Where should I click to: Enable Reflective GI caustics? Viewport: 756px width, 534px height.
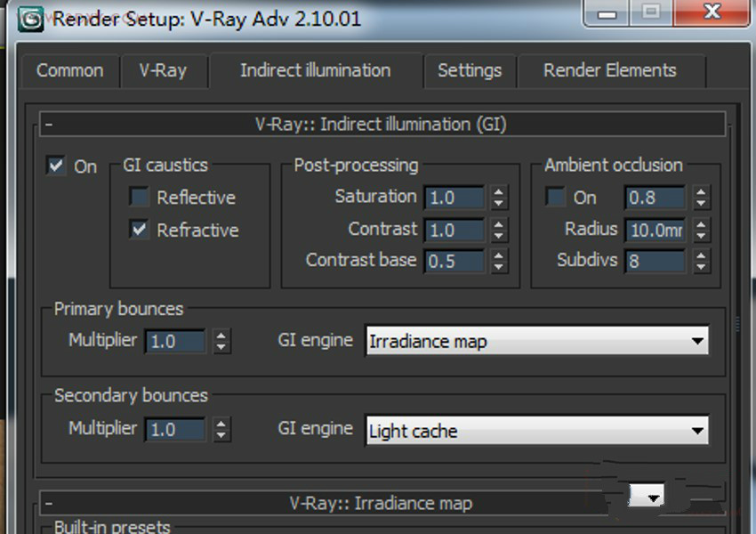[140, 197]
